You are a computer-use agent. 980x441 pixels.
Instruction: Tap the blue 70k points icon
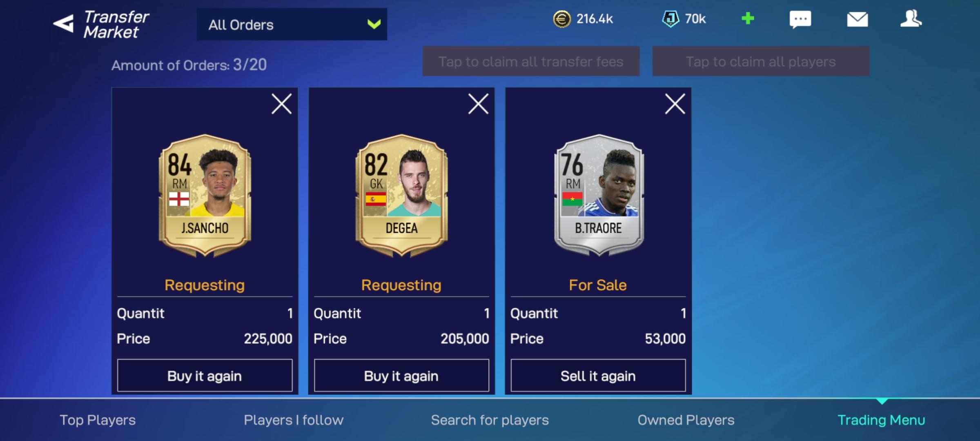670,19
